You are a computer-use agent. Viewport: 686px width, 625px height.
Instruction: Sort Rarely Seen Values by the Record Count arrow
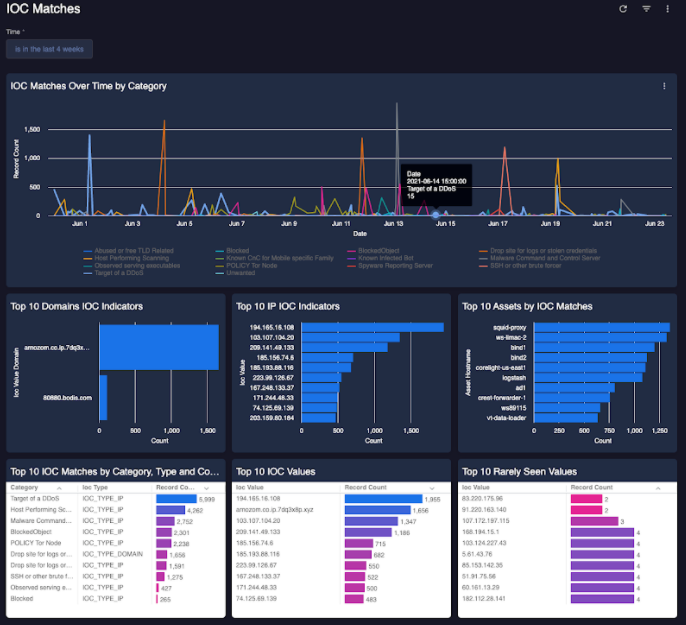658,488
